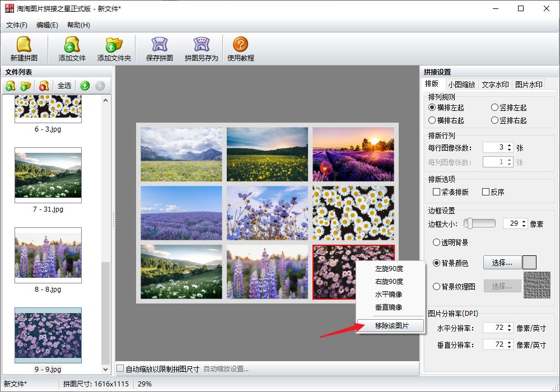Open the 图片水印 tab

pyautogui.click(x=529, y=85)
